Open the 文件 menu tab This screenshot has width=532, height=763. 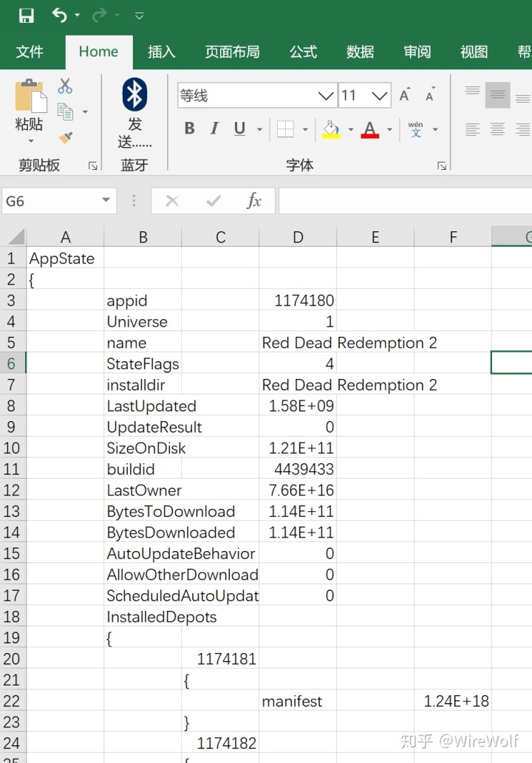pyautogui.click(x=30, y=52)
